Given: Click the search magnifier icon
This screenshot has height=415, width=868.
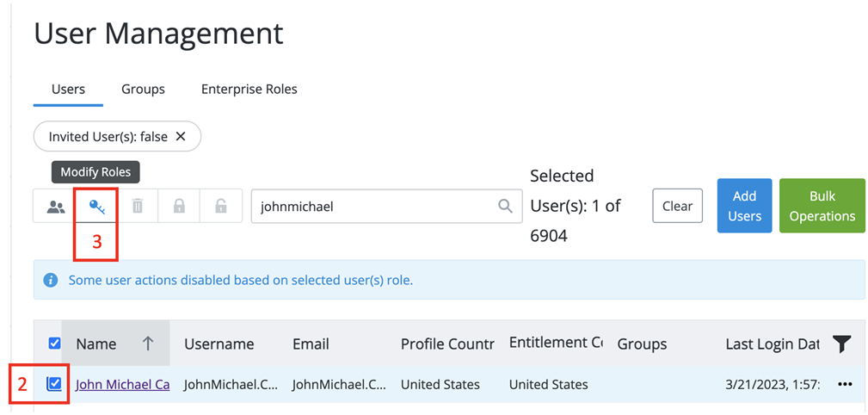Looking at the screenshot, I should [x=505, y=207].
